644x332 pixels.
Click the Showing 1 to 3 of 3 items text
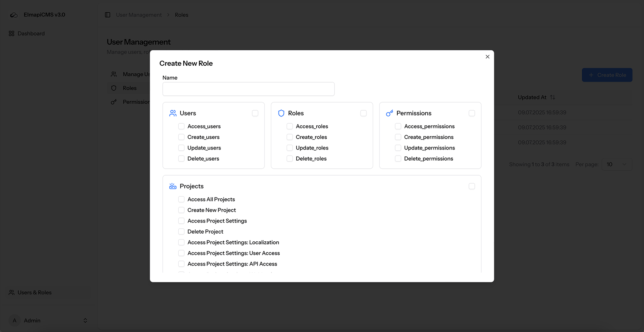[539, 164]
